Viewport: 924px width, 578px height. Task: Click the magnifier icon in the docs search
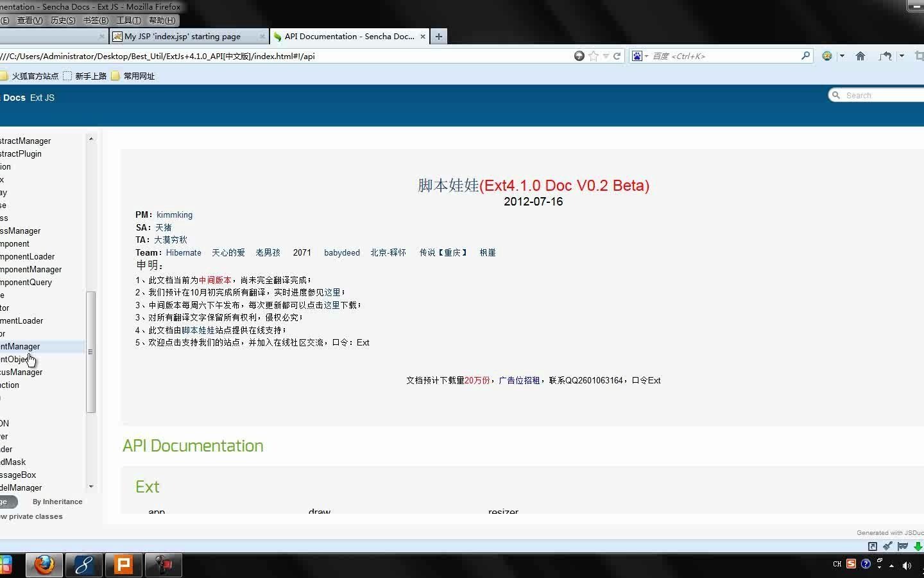coord(835,95)
